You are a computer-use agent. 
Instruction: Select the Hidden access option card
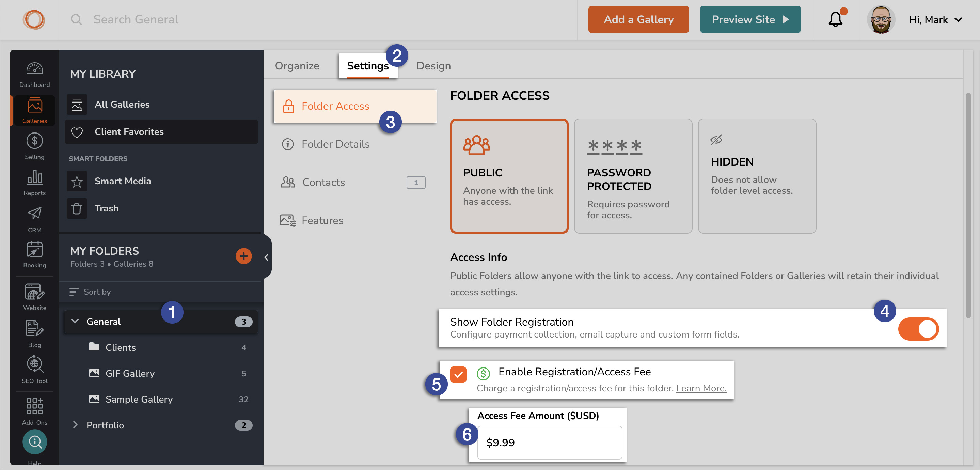tap(757, 176)
